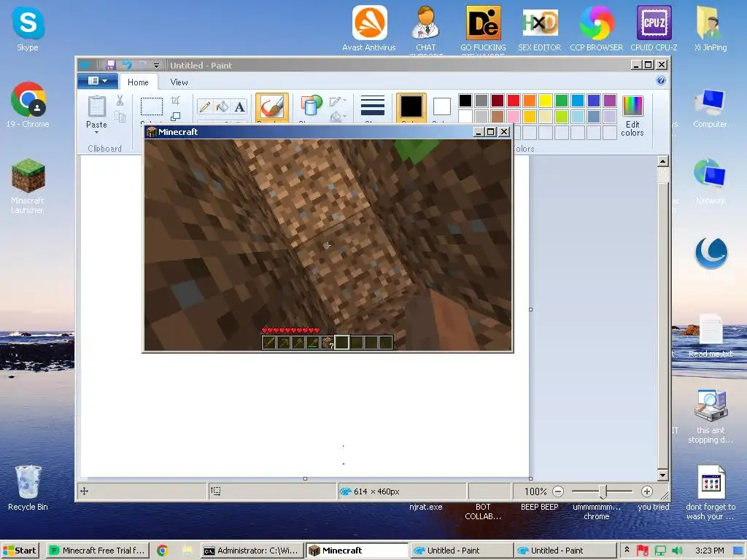Pick the purple color swatch

[610, 101]
